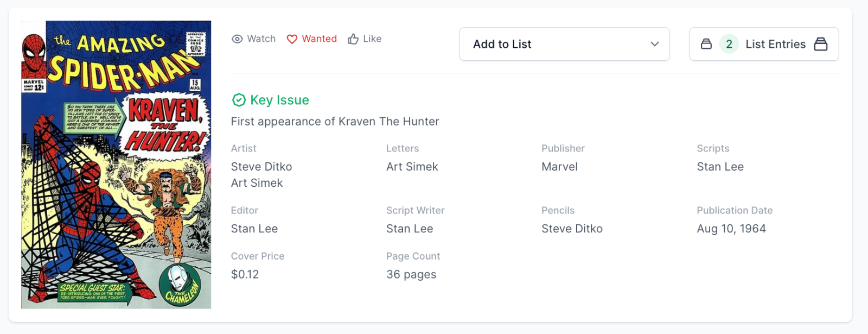Open Steve Ditko under Artist
868x334 pixels.
(x=261, y=167)
